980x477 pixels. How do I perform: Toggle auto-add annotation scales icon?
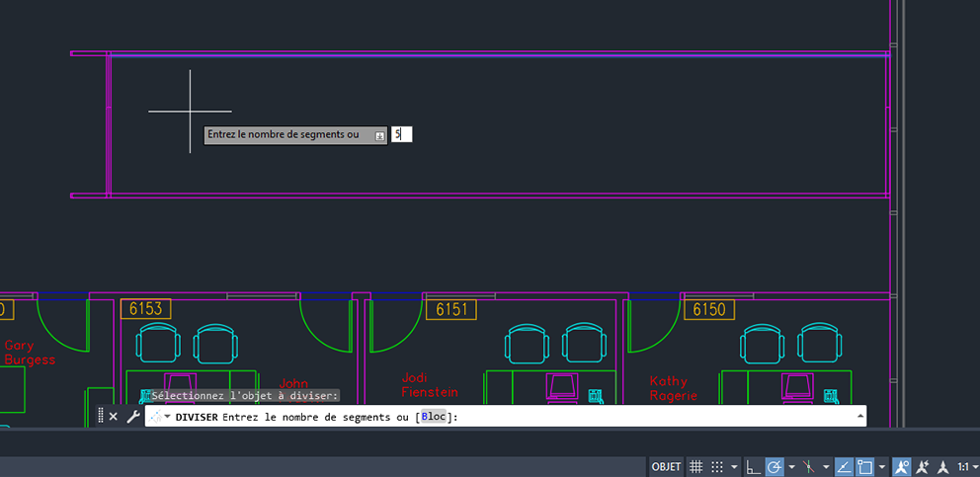tap(923, 467)
